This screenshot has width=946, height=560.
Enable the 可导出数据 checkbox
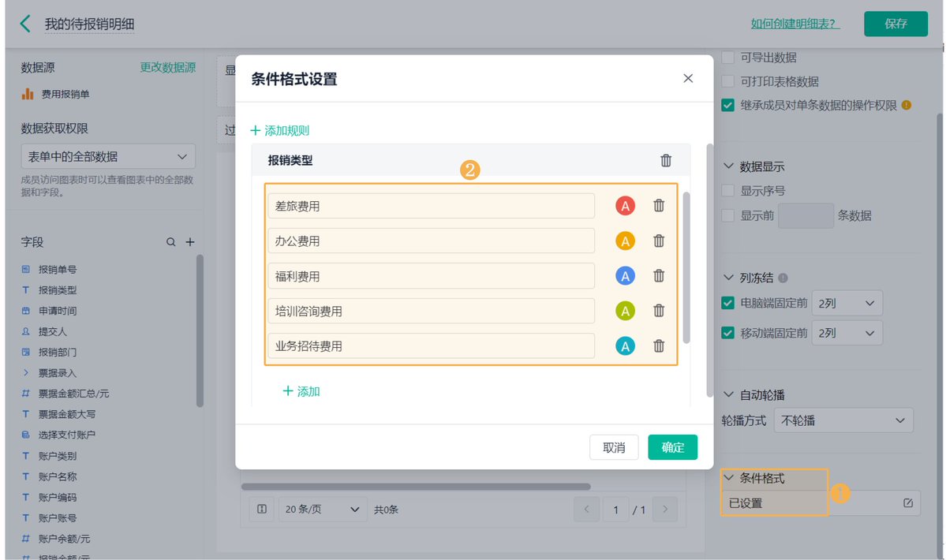[x=727, y=58]
